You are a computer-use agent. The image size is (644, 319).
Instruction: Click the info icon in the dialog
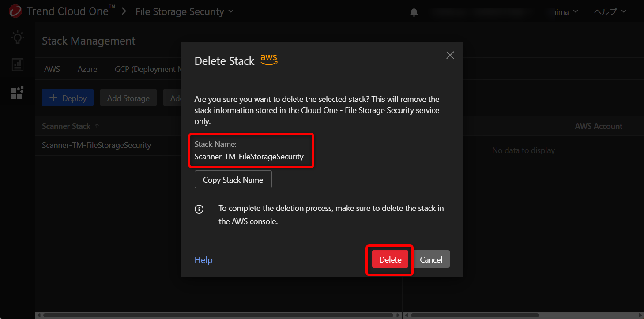pos(199,209)
